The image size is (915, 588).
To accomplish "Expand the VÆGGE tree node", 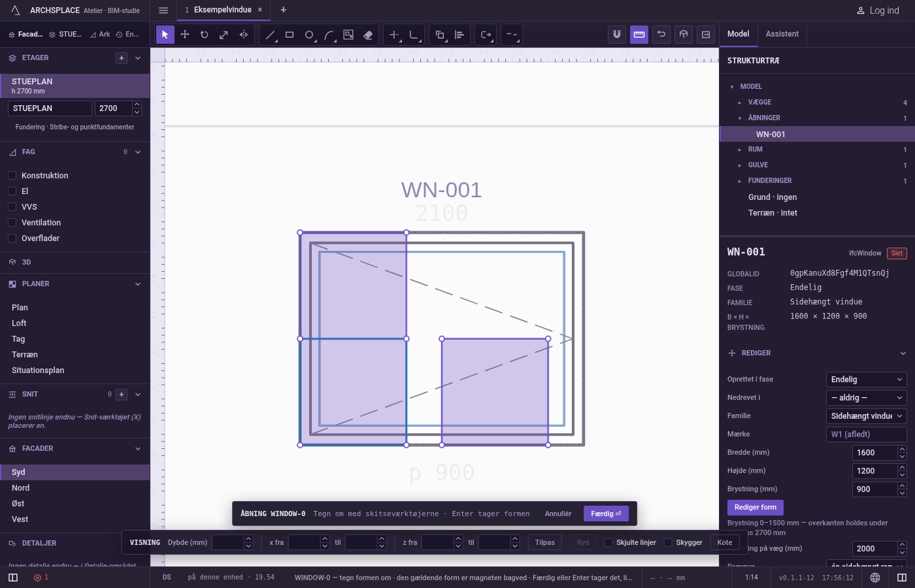I will coord(740,103).
